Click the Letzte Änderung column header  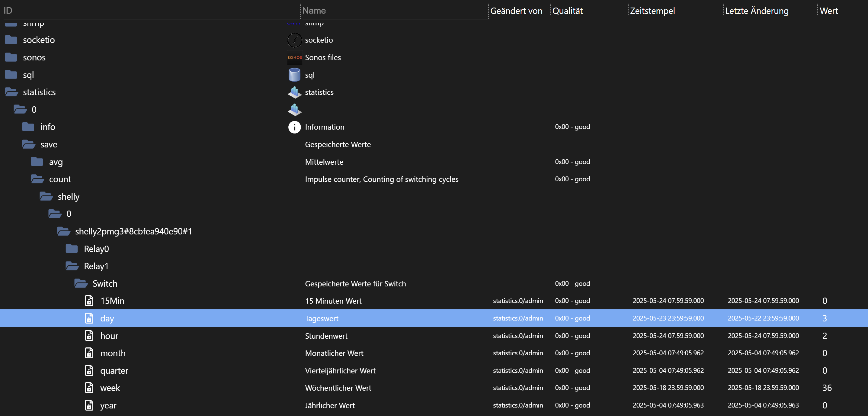[757, 11]
